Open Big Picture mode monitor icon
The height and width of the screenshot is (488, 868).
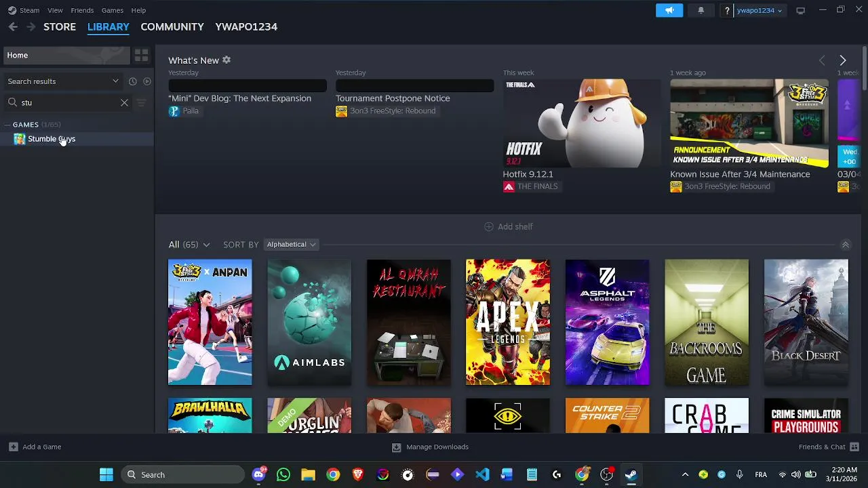click(x=800, y=10)
